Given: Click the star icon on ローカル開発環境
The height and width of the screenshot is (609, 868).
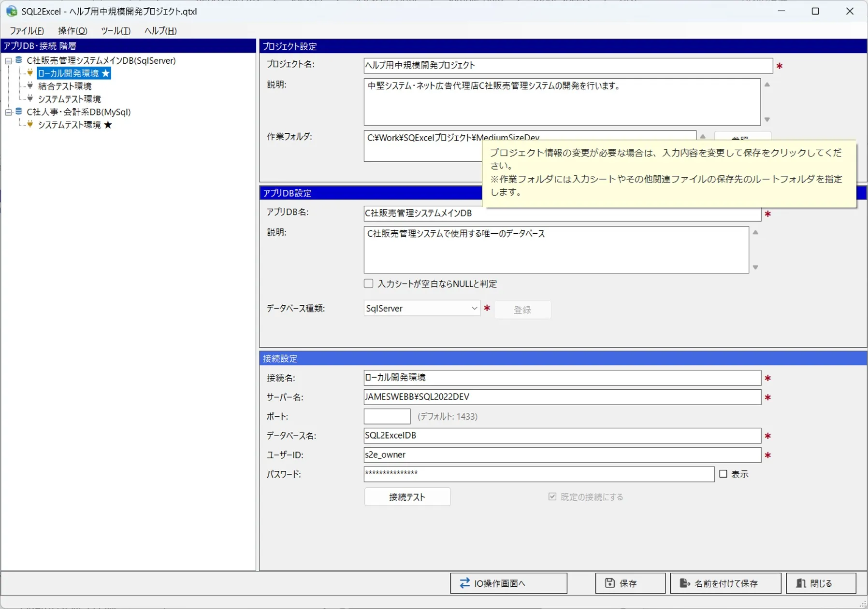Looking at the screenshot, I should click(106, 73).
